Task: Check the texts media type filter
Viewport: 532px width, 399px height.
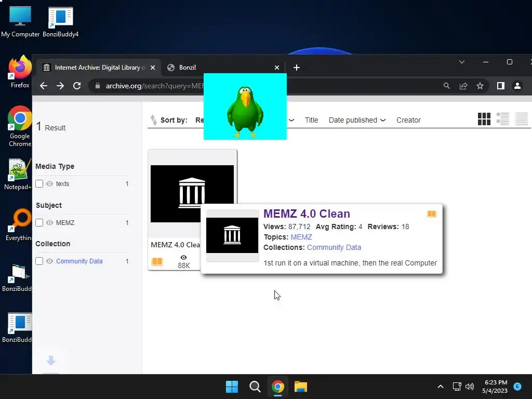Action: 39,183
